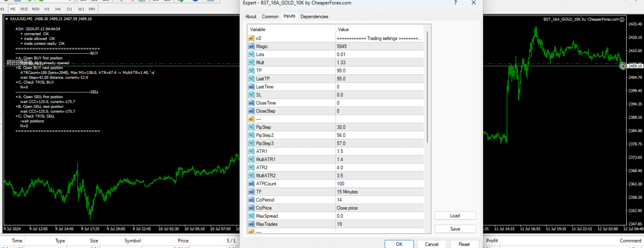Image resolution: width=644 pixels, height=248 pixels.
Task: Select the PipStep value 30.0
Action: [x=341, y=127]
